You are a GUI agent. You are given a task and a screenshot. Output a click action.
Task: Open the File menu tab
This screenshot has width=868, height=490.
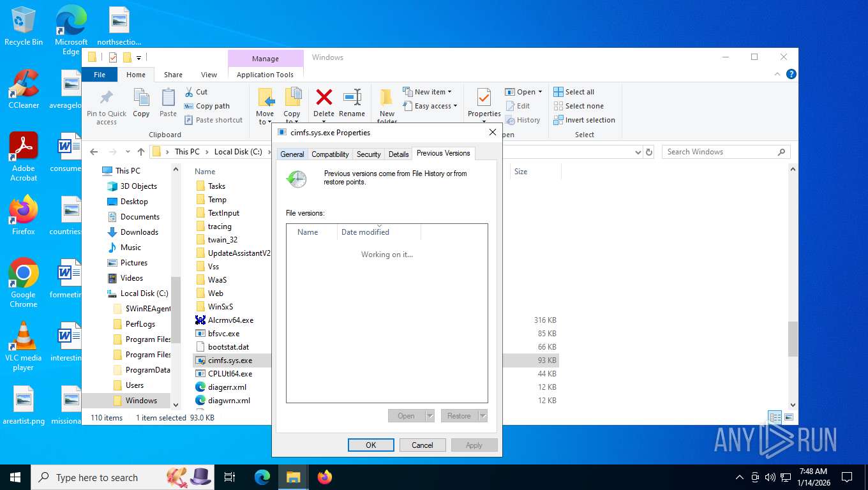click(x=100, y=75)
